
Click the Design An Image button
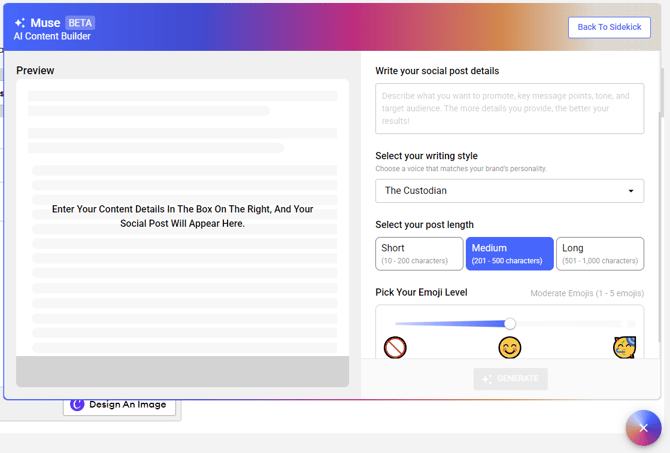119,405
